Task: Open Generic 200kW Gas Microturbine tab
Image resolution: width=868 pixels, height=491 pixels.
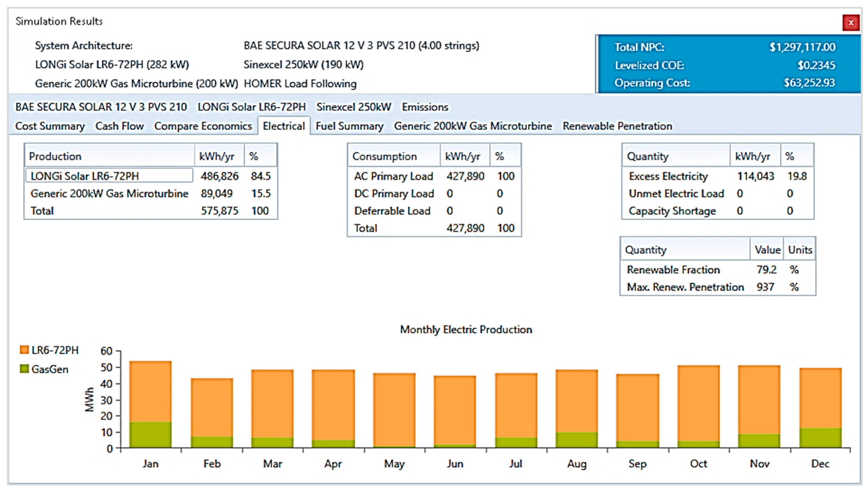Action: pyautogui.click(x=473, y=126)
